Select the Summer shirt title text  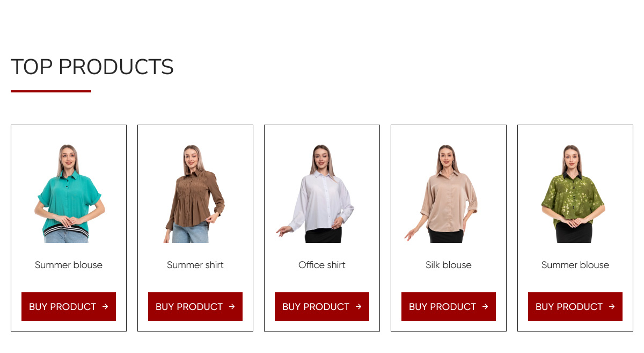click(195, 265)
